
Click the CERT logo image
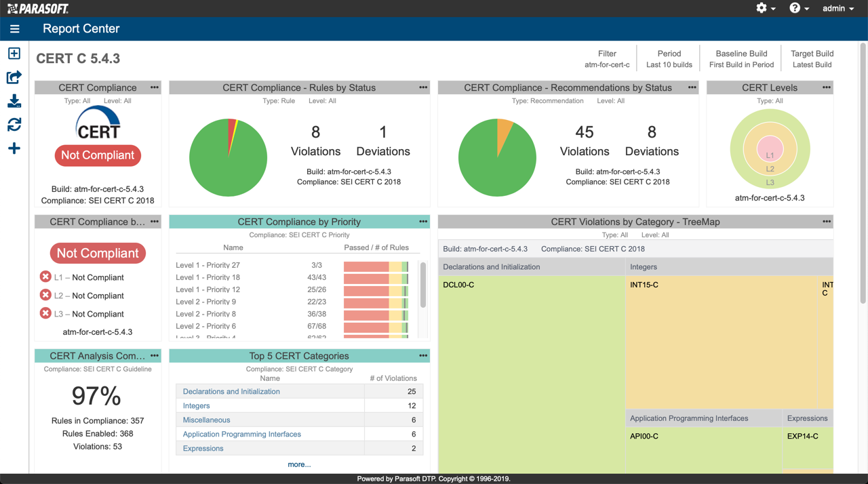98,124
